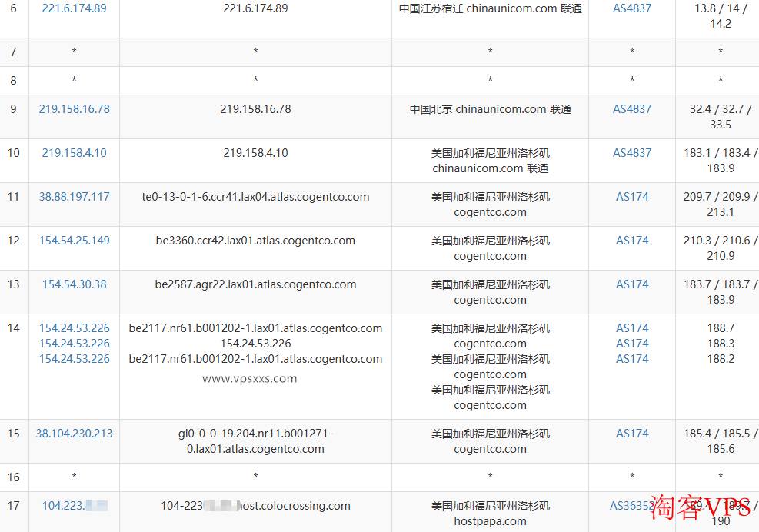Click third 154.24.53.226 link in hop 14
759x532 pixels.
[74, 359]
